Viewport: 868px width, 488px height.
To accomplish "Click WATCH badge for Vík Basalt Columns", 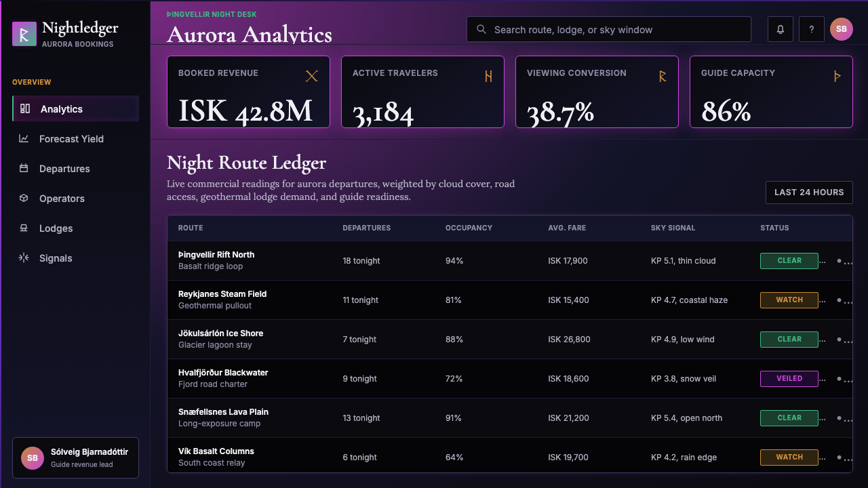I will [x=789, y=457].
